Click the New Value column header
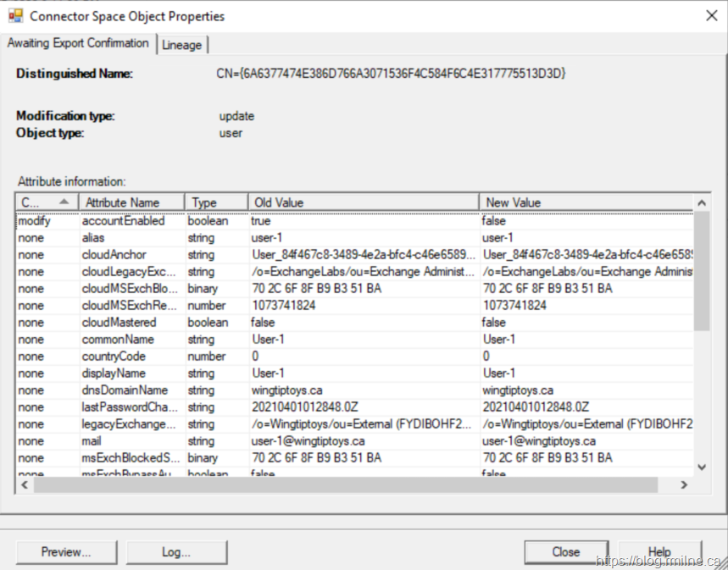The width and height of the screenshot is (728, 570). (x=585, y=202)
